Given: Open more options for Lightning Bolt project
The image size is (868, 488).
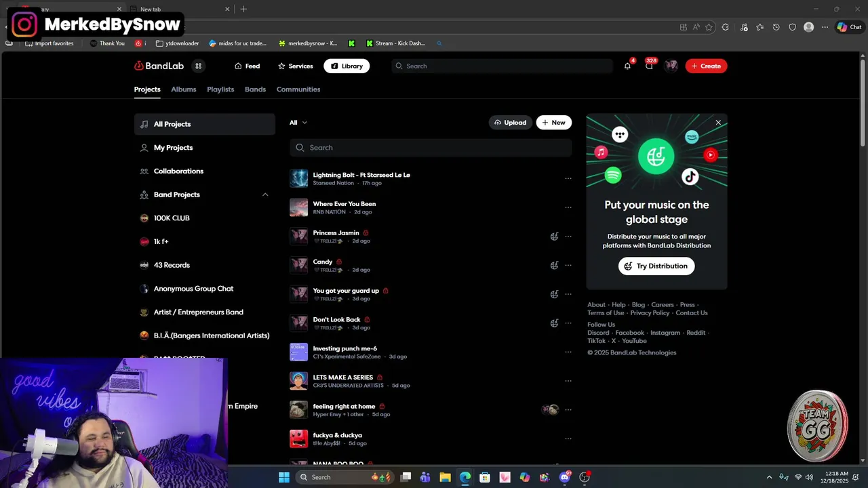Looking at the screenshot, I should (x=568, y=179).
